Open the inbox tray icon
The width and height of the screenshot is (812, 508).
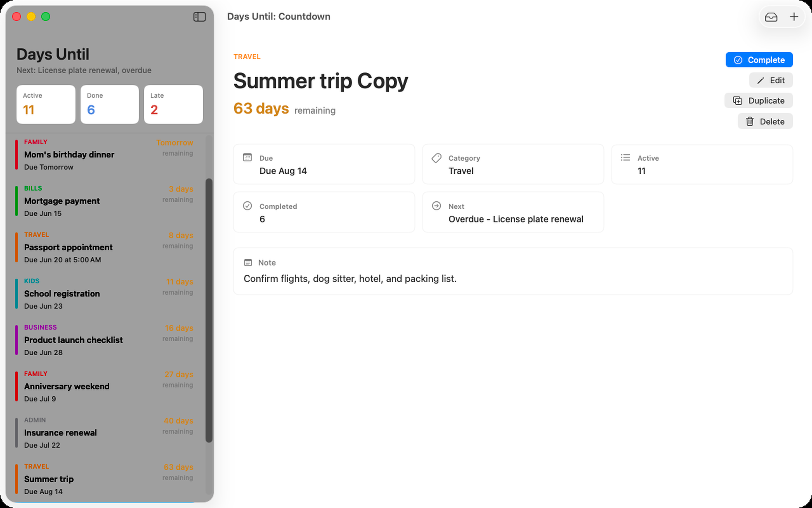771,17
